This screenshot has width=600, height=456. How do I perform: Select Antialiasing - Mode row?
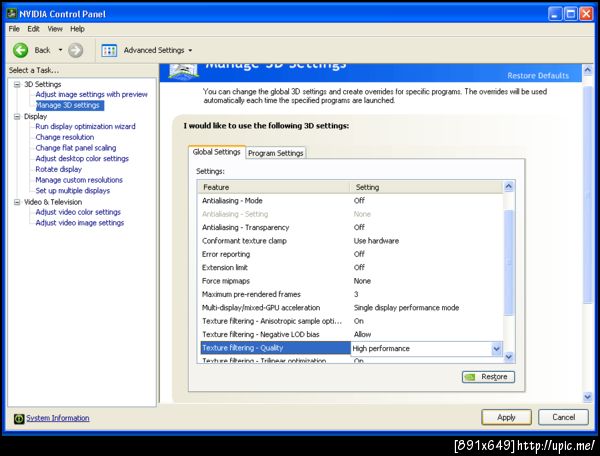click(x=351, y=200)
